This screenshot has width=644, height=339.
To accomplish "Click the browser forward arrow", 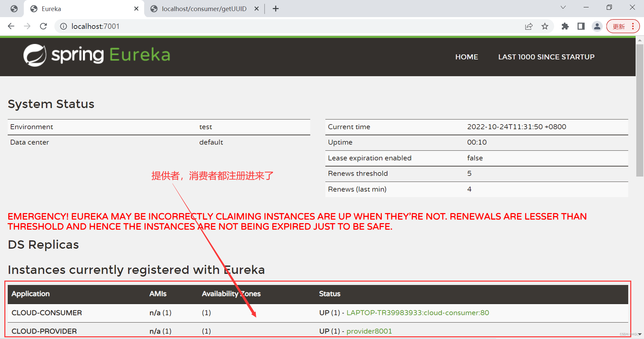I will click(x=27, y=26).
